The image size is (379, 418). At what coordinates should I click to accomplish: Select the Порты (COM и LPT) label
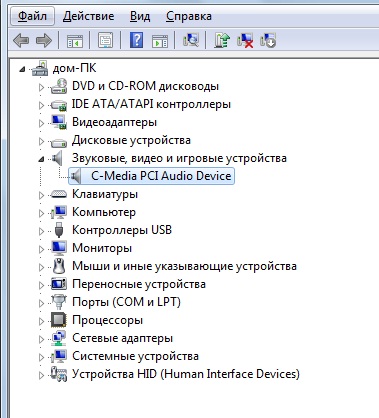coord(126,302)
